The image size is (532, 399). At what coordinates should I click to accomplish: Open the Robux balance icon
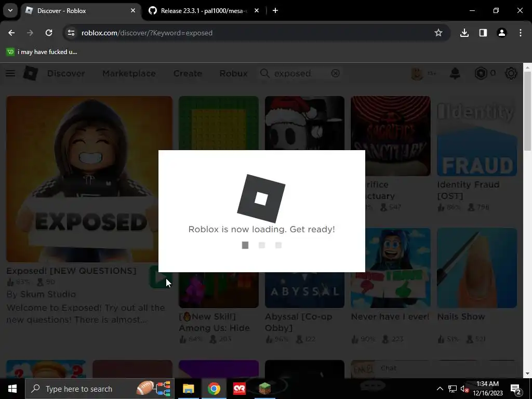(481, 73)
